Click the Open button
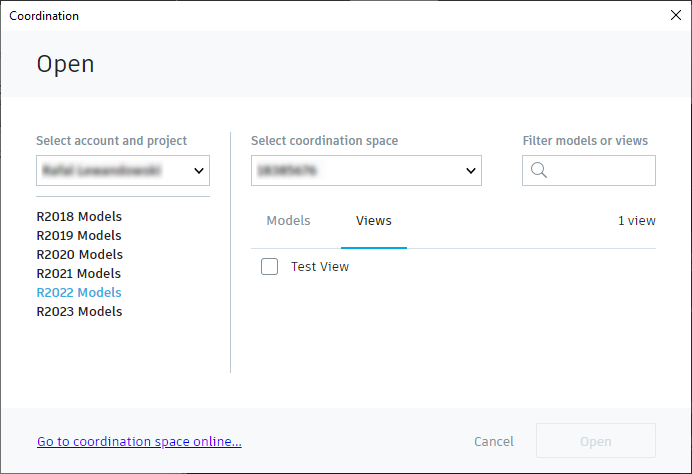The height and width of the screenshot is (474, 692). pyautogui.click(x=595, y=441)
